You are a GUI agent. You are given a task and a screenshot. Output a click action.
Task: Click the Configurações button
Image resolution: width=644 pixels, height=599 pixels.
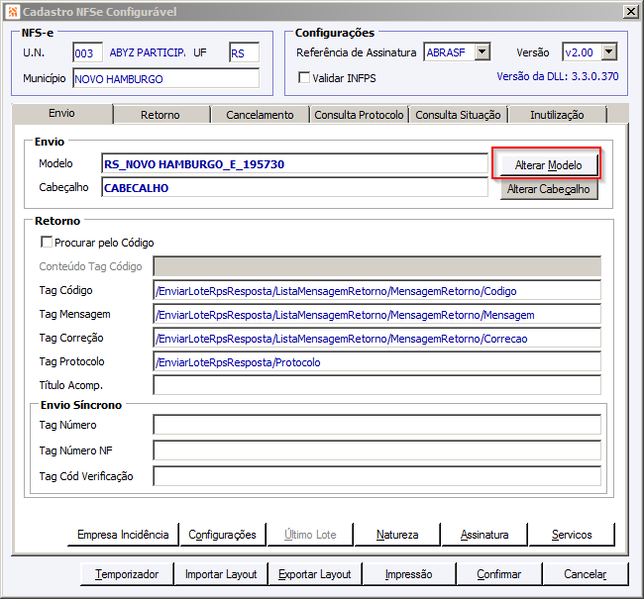point(222,534)
